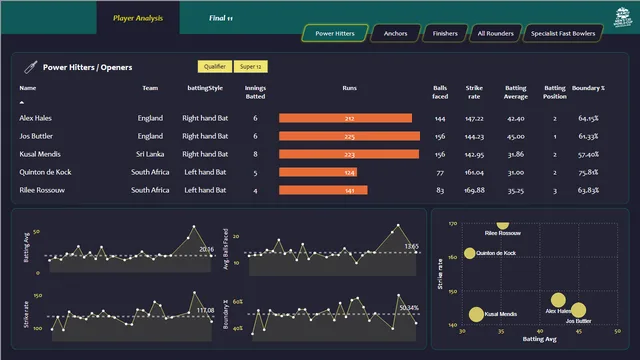This screenshot has height=360, width=640.
Task: Click the tournament logo in top corner
Action: (622, 18)
